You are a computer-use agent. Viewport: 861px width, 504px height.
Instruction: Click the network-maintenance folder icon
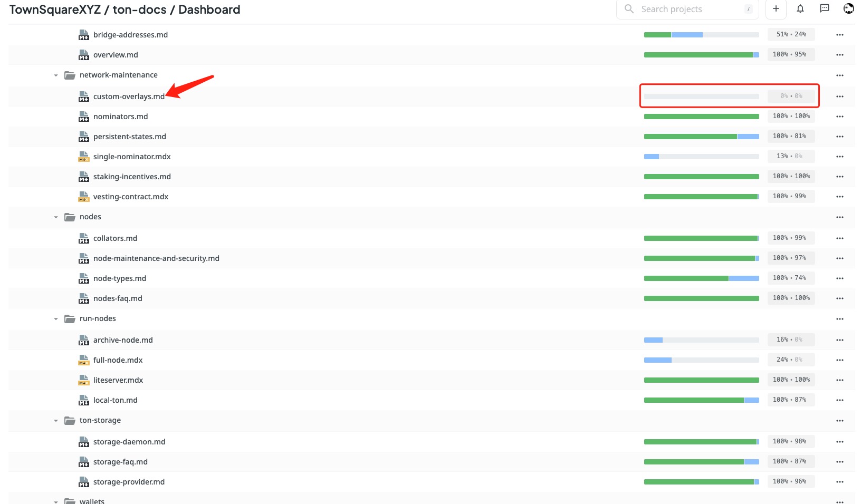(70, 75)
